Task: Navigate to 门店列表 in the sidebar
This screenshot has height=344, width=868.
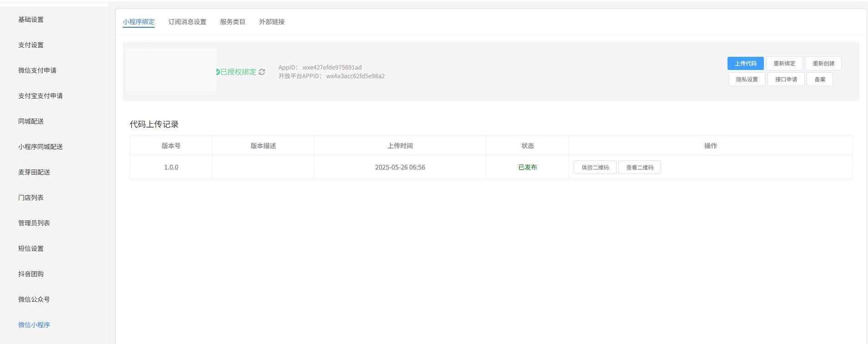Action: pos(31,198)
